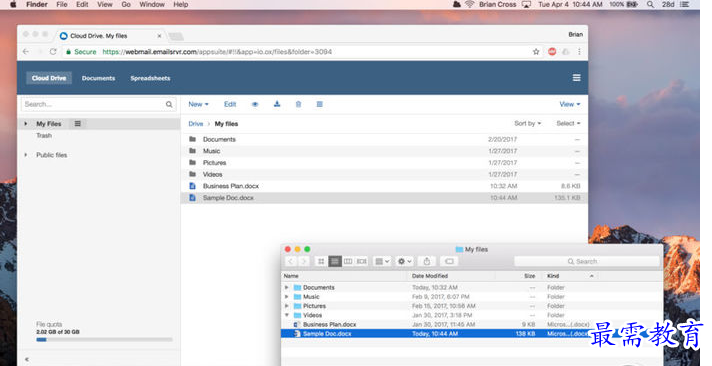Open the Sort by dropdown
Viewport: 712px width, 366px height.
pos(528,124)
